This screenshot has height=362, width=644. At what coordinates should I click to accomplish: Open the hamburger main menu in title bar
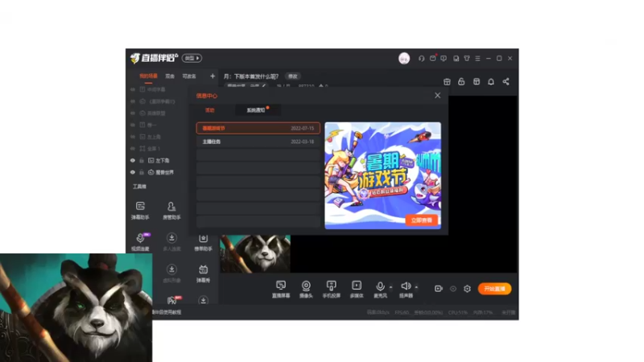point(477,58)
